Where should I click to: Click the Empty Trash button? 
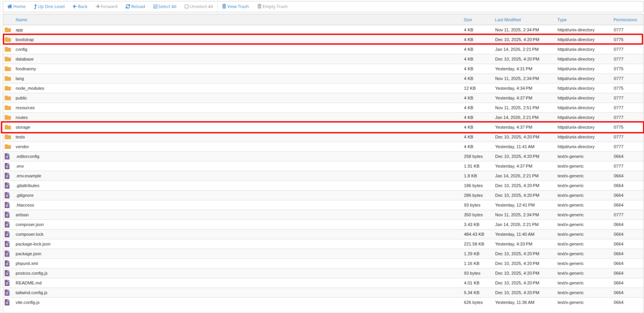(272, 7)
